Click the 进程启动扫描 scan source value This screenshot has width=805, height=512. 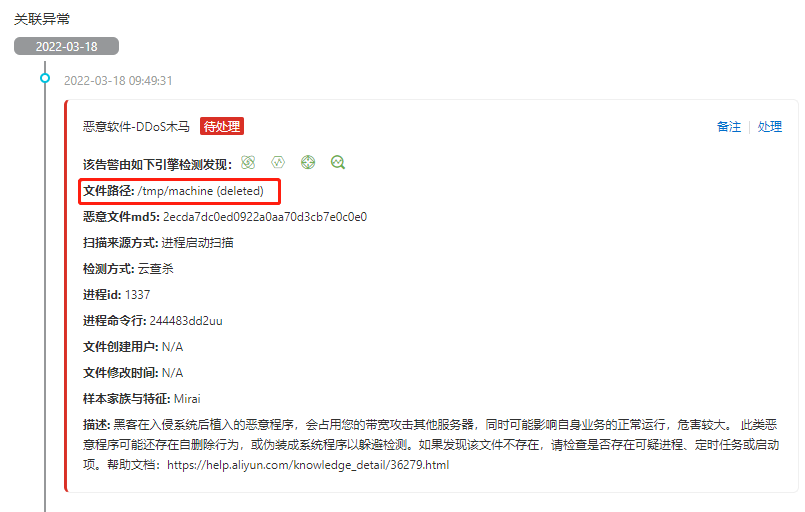198,242
